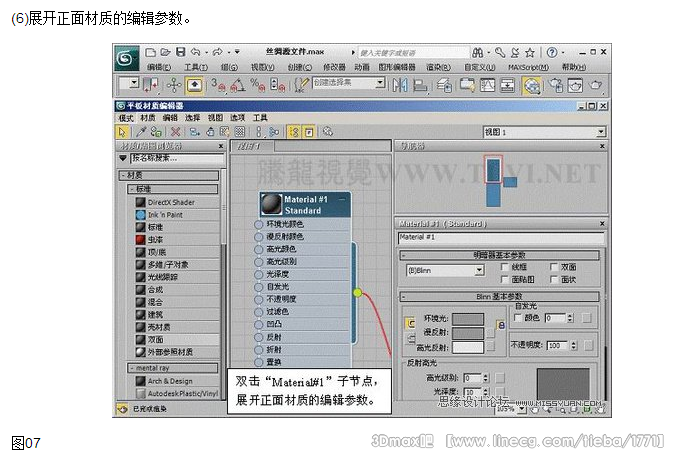This screenshot has height=458, width=693.
Task: Click the map button next to 高光反射
Action: click(x=491, y=347)
